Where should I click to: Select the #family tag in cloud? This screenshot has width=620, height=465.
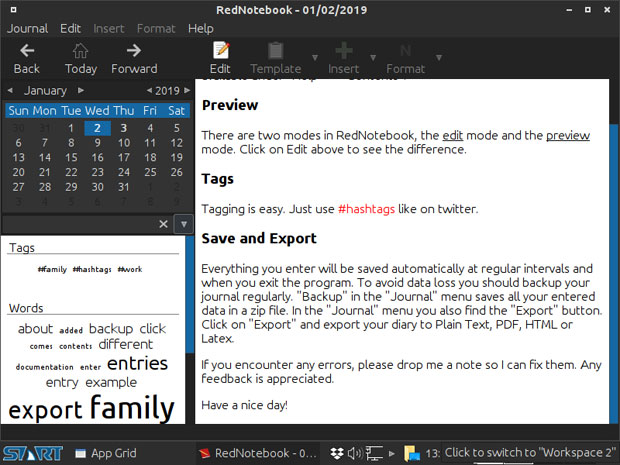52,269
